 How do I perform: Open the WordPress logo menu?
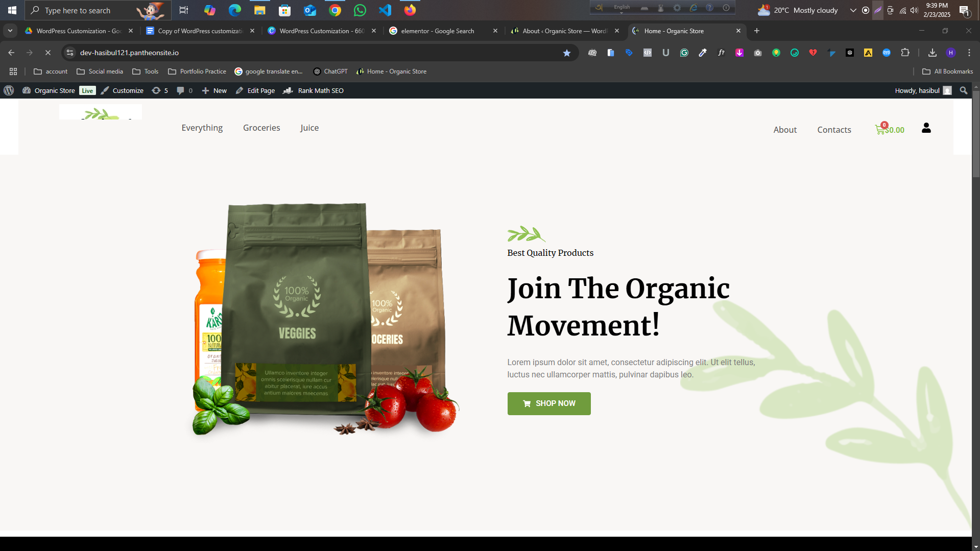9,90
